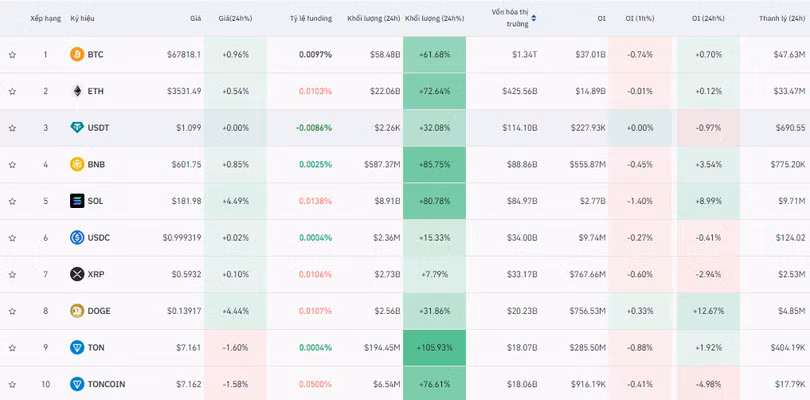This screenshot has width=810, height=400.
Task: Star the SOL row as favorite
Action: pos(12,201)
